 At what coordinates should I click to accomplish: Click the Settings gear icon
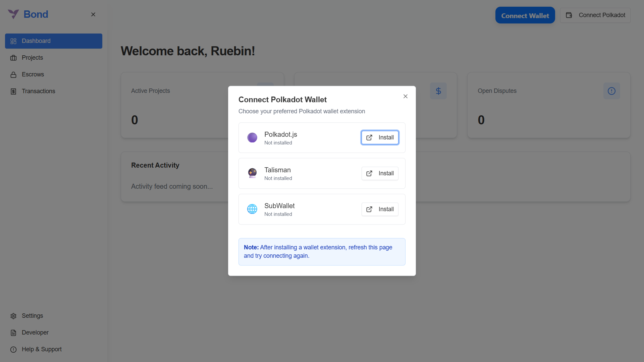pyautogui.click(x=13, y=316)
